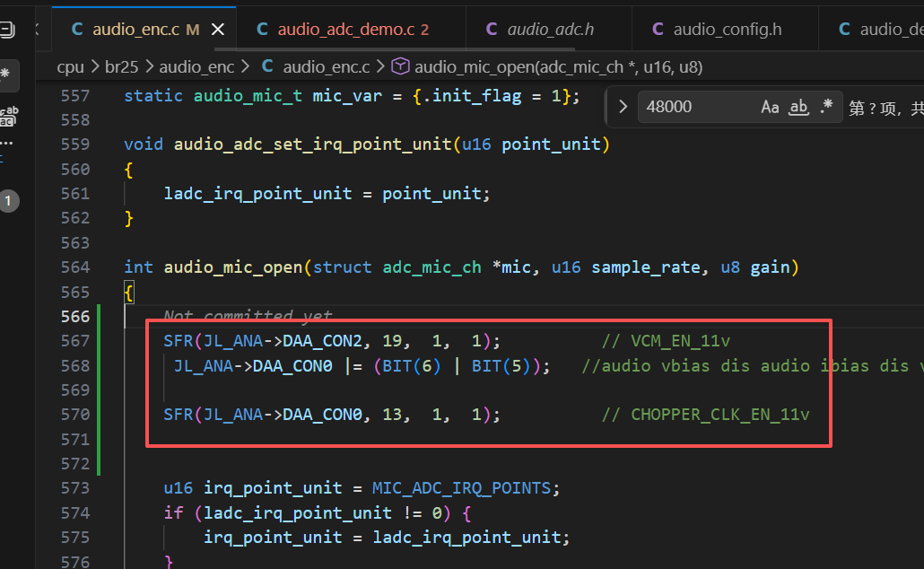Click line number 564 in the gutter
924x569 pixels.
coord(75,267)
